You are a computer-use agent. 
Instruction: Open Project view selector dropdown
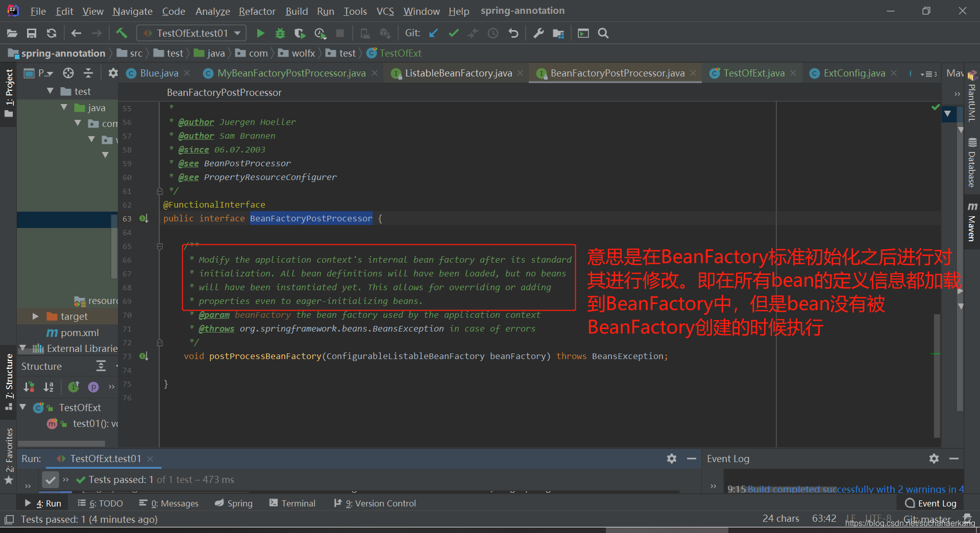pos(39,73)
